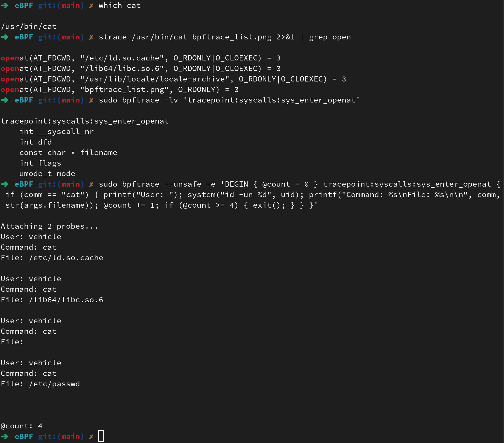Click the 'int dfd' field
Screen dimensions: 504x443
[35, 142]
